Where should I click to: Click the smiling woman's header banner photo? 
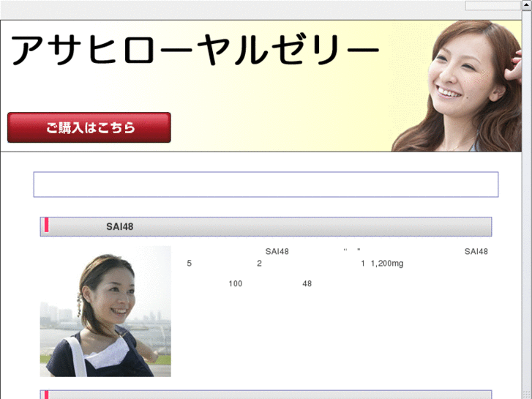457,86
